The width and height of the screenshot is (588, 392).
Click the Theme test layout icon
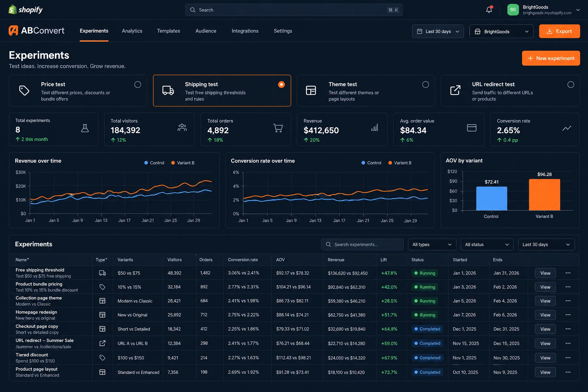tap(311, 90)
